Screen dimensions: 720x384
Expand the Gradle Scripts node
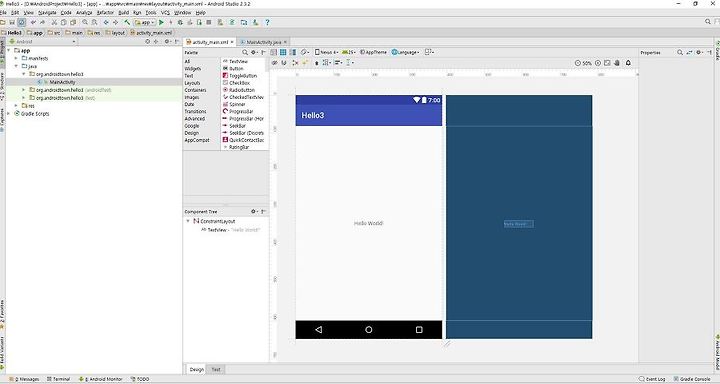pyautogui.click(x=9, y=113)
